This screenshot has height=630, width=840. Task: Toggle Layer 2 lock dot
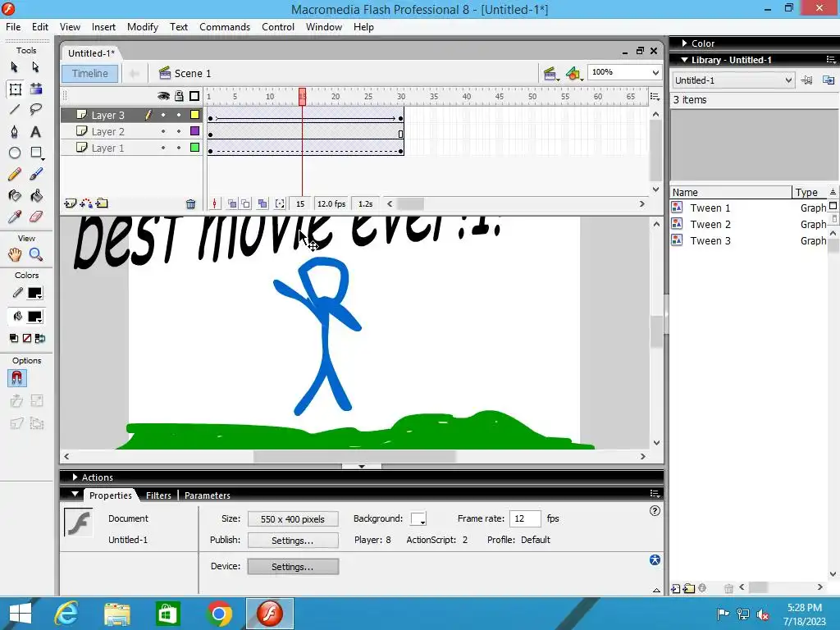179,131
